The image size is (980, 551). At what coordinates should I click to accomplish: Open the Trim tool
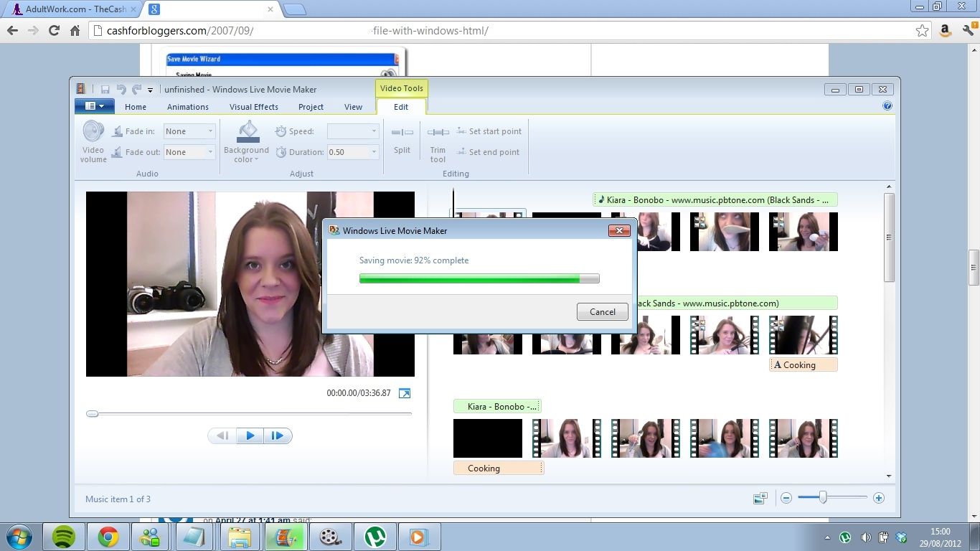point(438,142)
